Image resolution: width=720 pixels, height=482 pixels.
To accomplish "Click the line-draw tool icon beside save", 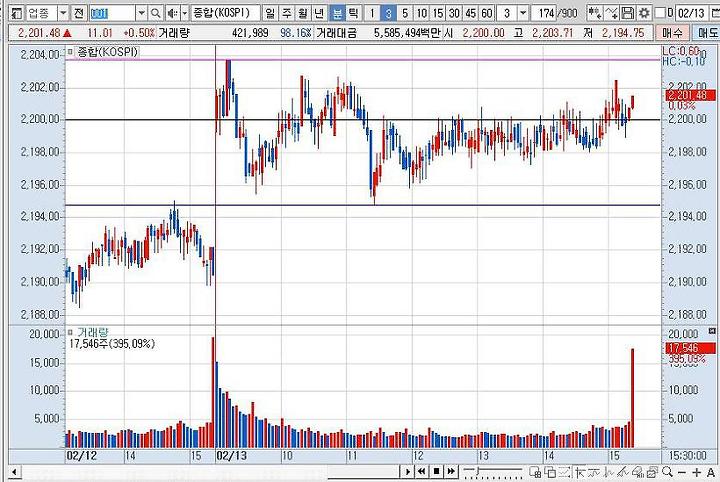I will [612, 13].
